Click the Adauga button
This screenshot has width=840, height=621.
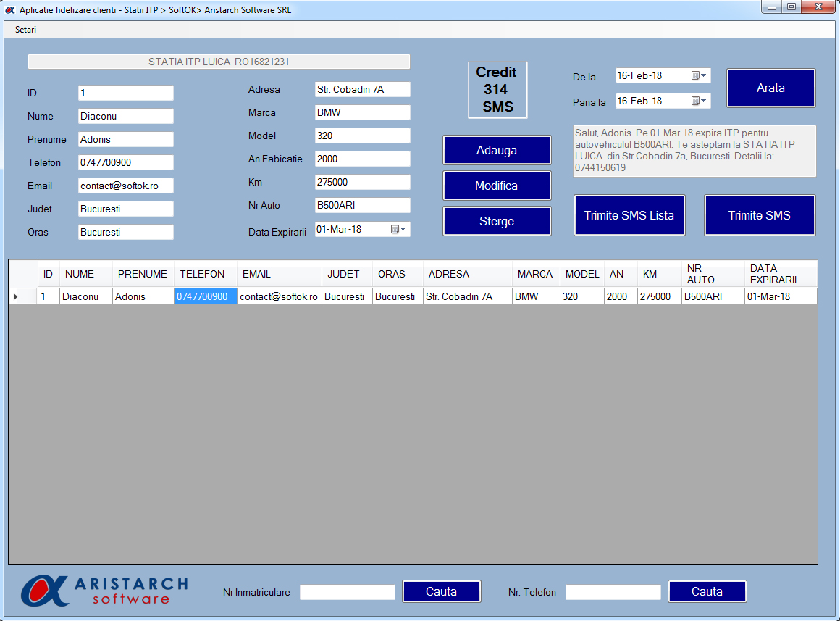pos(497,150)
